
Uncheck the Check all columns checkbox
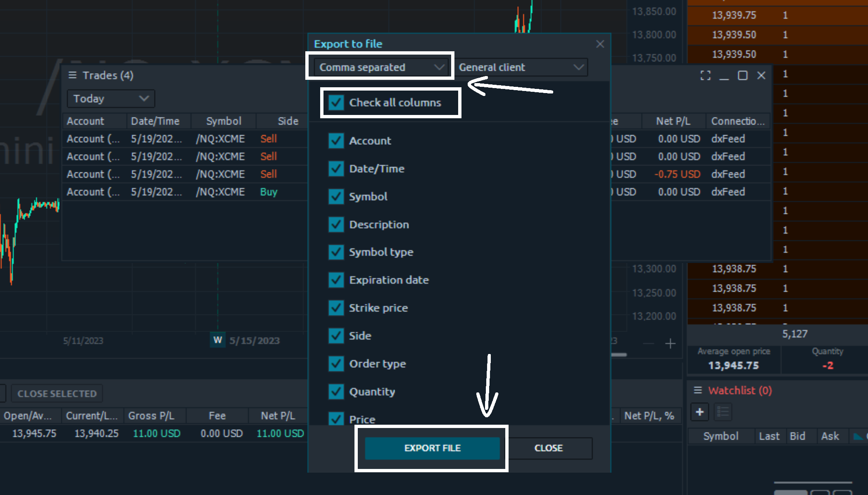[336, 103]
